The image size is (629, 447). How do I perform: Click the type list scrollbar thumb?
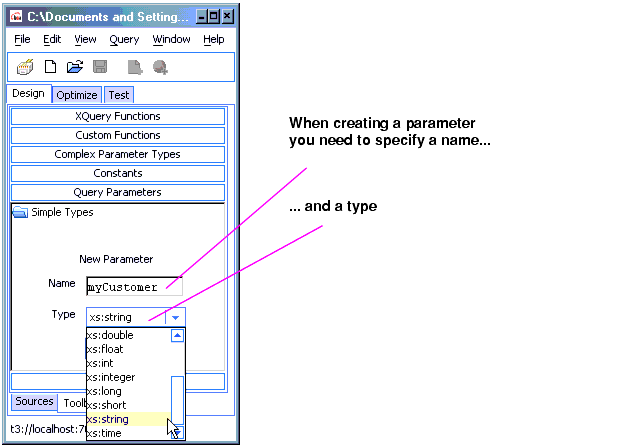point(177,400)
